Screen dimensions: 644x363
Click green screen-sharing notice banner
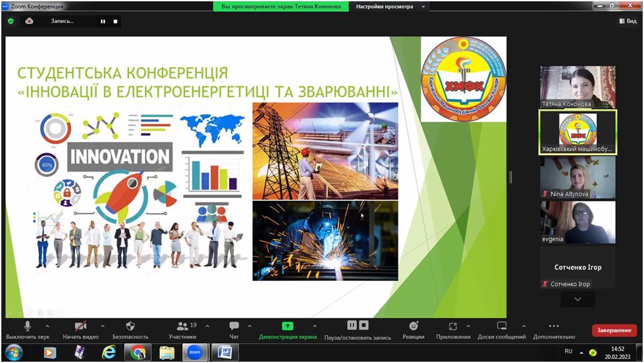point(281,6)
